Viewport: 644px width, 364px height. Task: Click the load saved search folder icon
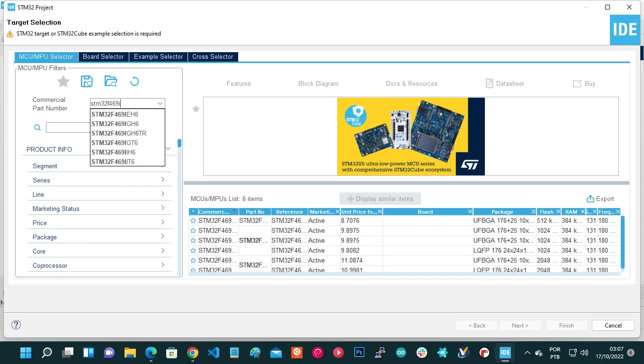111,82
